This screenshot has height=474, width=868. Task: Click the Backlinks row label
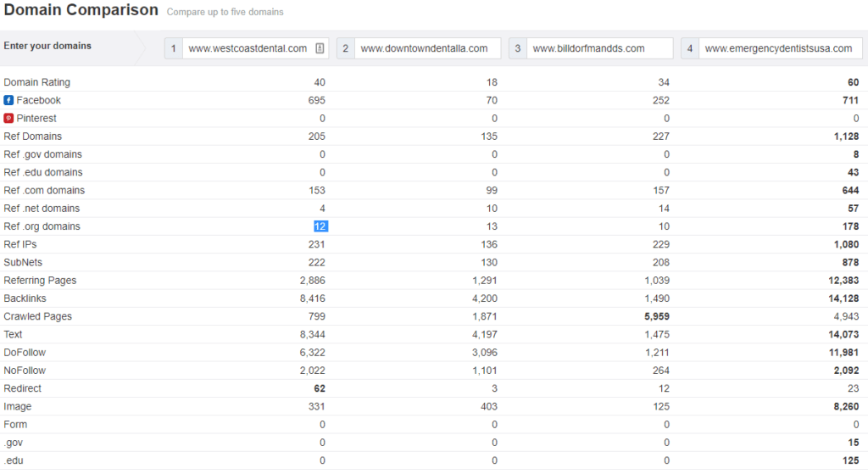(25, 298)
